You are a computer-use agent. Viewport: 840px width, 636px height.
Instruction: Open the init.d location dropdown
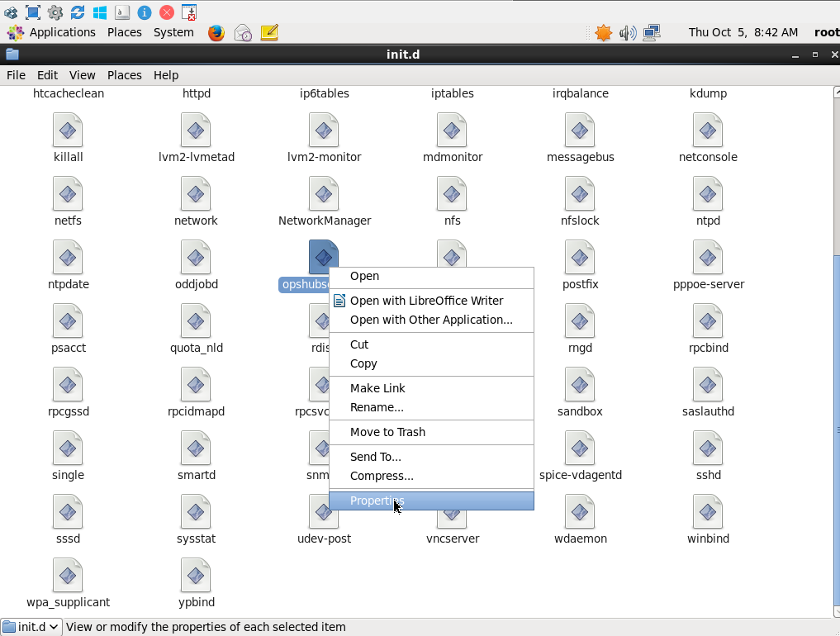31,627
